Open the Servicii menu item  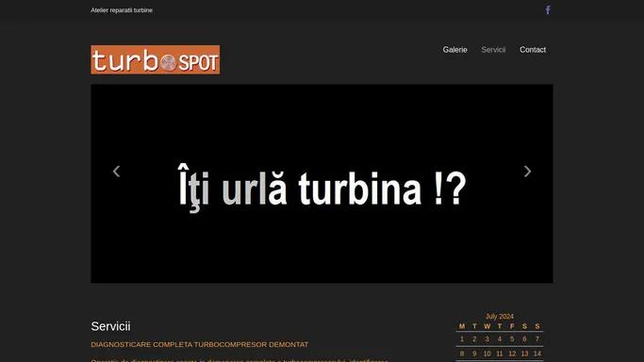coord(493,50)
